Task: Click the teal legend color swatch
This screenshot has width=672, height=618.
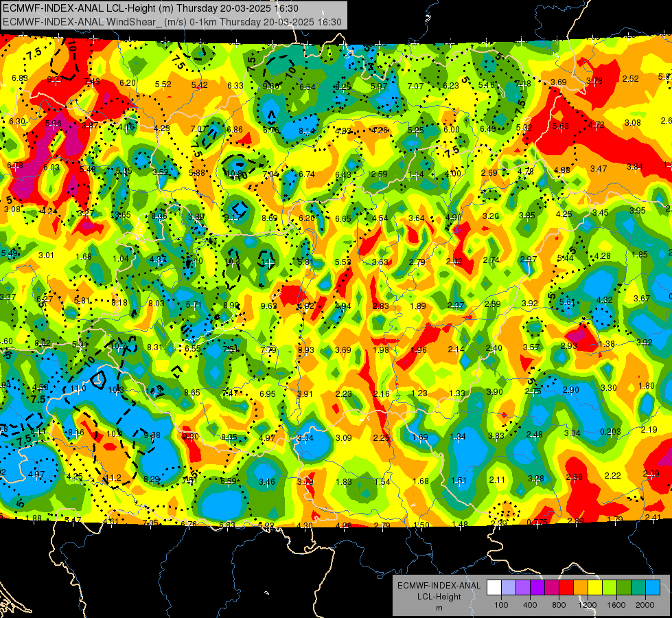Action: tap(638, 588)
